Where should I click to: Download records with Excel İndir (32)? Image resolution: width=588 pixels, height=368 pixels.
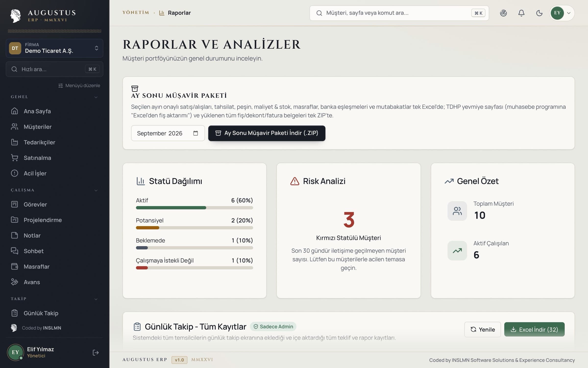tap(534, 329)
